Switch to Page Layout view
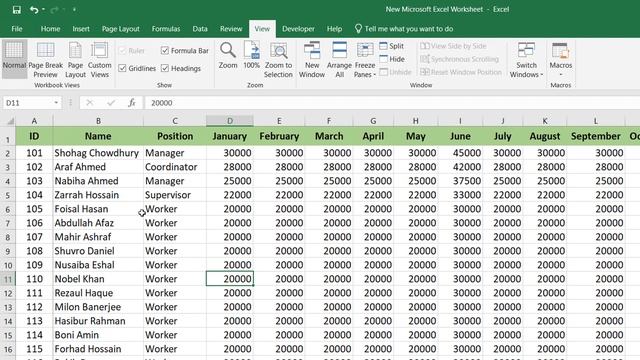Viewport: 640px width, 360px height. [x=76, y=59]
